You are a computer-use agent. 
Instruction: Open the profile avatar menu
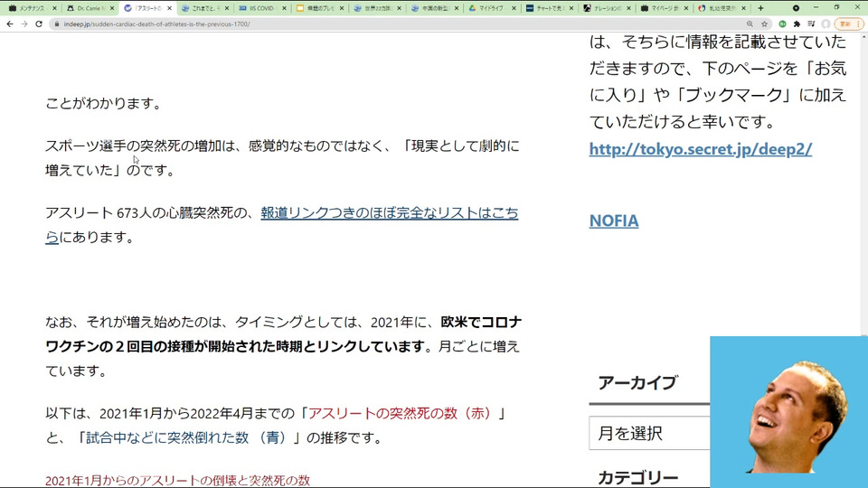point(826,23)
